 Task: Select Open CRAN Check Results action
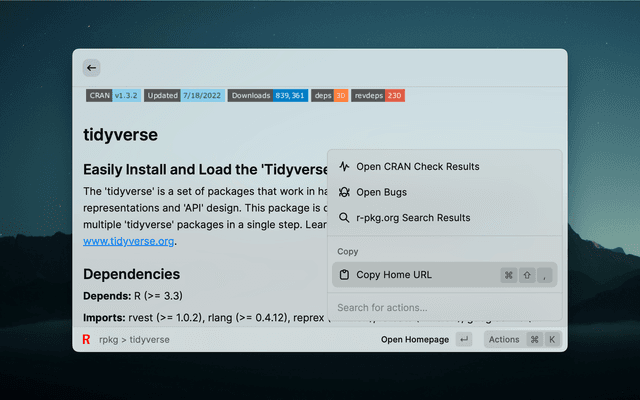coord(418,166)
